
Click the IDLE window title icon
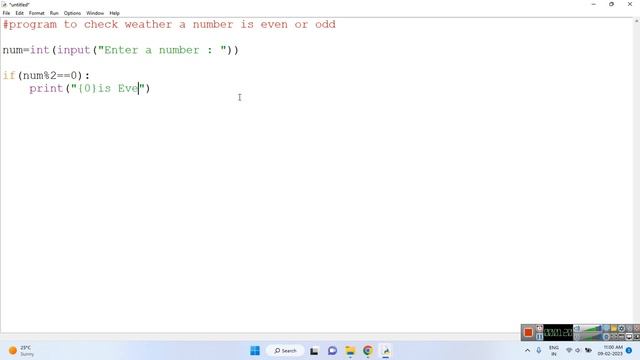tap(4, 4)
